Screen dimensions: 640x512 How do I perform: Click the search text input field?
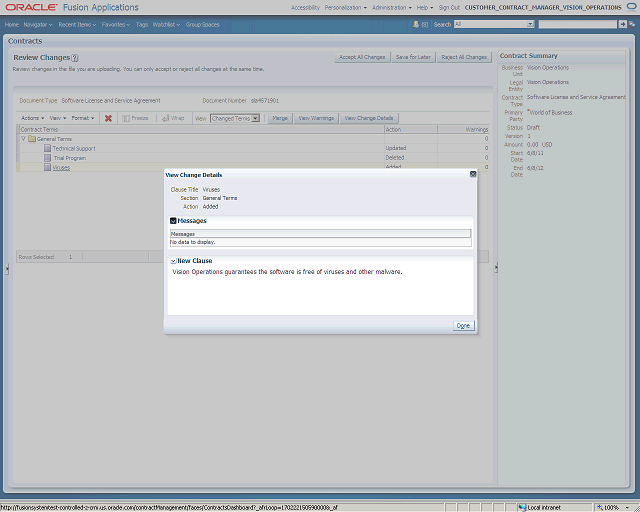click(x=578, y=24)
